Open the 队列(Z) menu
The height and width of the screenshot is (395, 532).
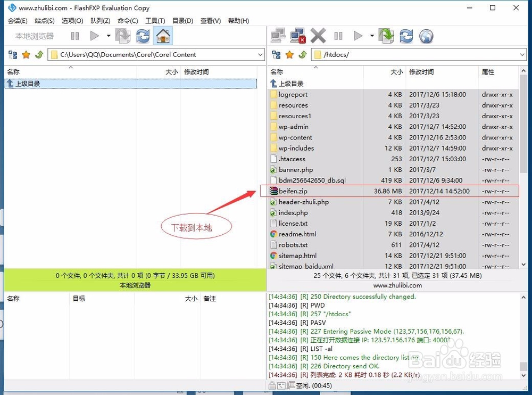tap(101, 21)
